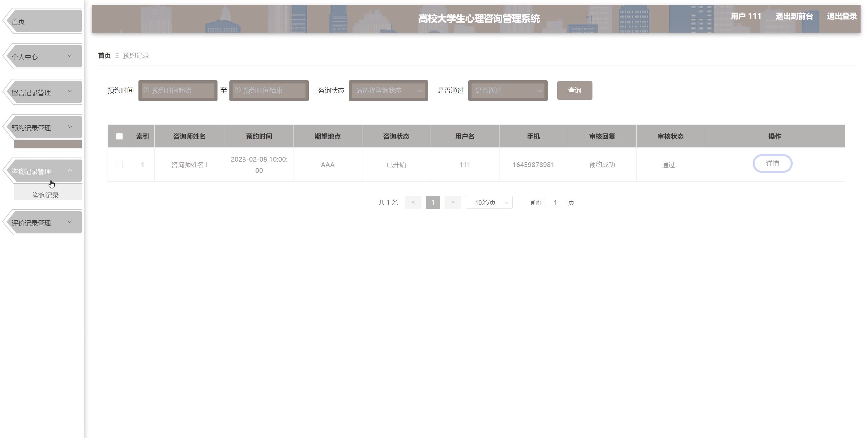
Task: Click 退出登录 link in header
Action: (x=842, y=16)
